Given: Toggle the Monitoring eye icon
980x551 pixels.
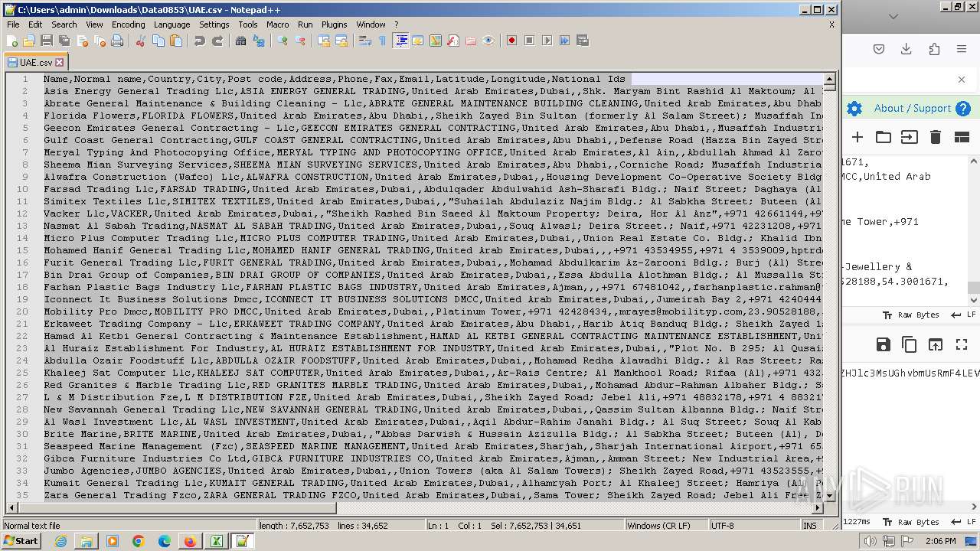Looking at the screenshot, I should pos(488,41).
